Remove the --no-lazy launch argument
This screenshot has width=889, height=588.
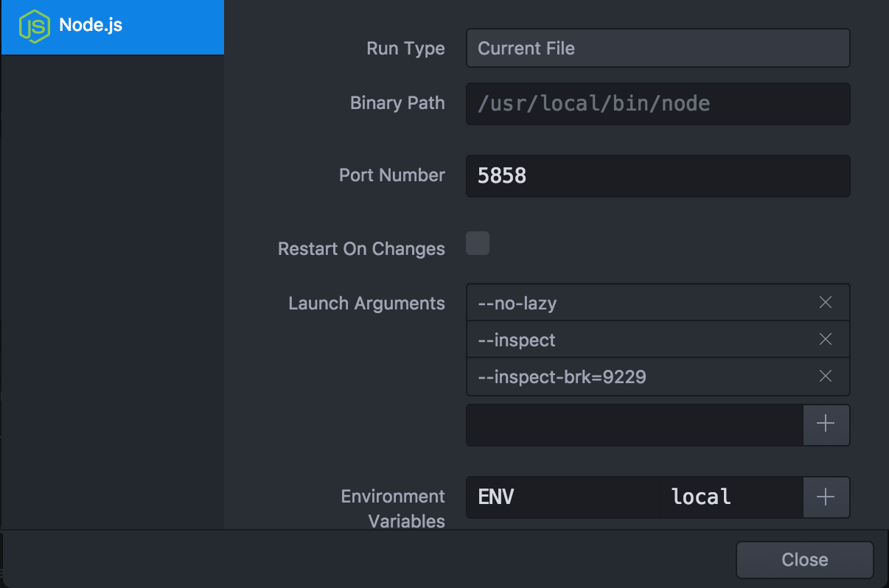825,302
